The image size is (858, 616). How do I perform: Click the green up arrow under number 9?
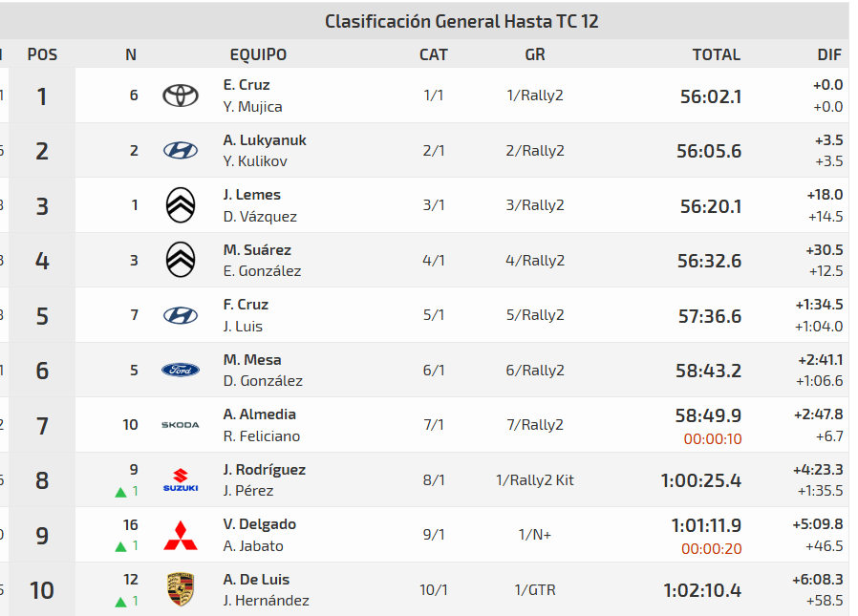120,492
